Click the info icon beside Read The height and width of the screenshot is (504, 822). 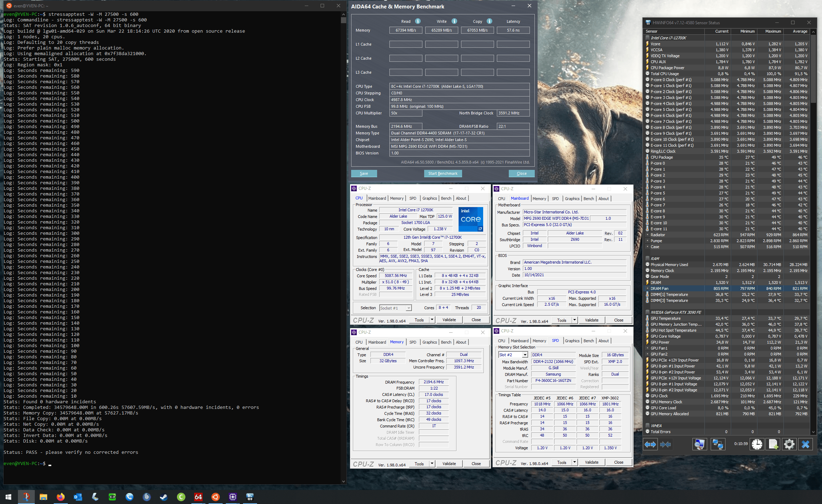pos(418,21)
